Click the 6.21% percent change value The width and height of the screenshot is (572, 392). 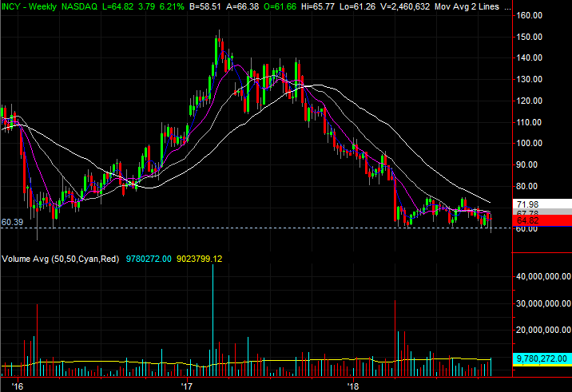pyautogui.click(x=172, y=6)
